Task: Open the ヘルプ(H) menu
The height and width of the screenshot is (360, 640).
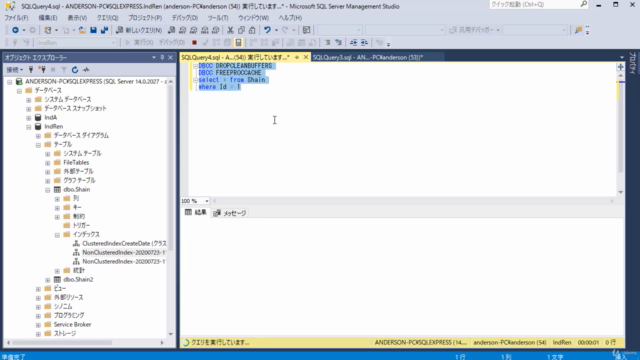Action: (x=290, y=18)
